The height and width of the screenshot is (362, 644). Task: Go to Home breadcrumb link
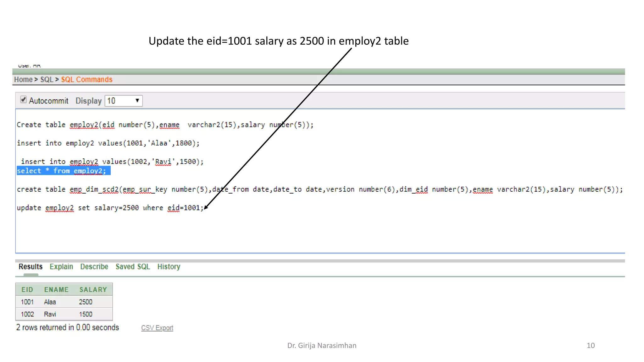click(x=23, y=80)
